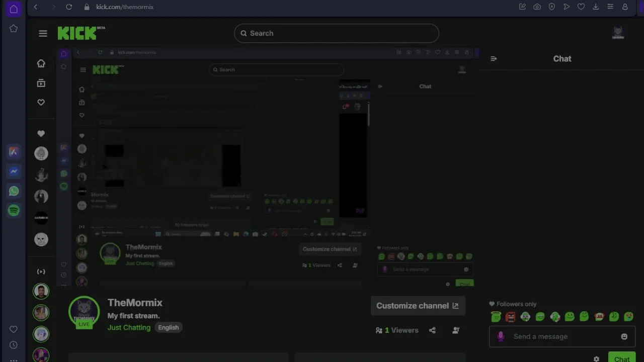The height and width of the screenshot is (362, 644).
Task: Open the Kick hamburger menu
Action: (x=43, y=33)
